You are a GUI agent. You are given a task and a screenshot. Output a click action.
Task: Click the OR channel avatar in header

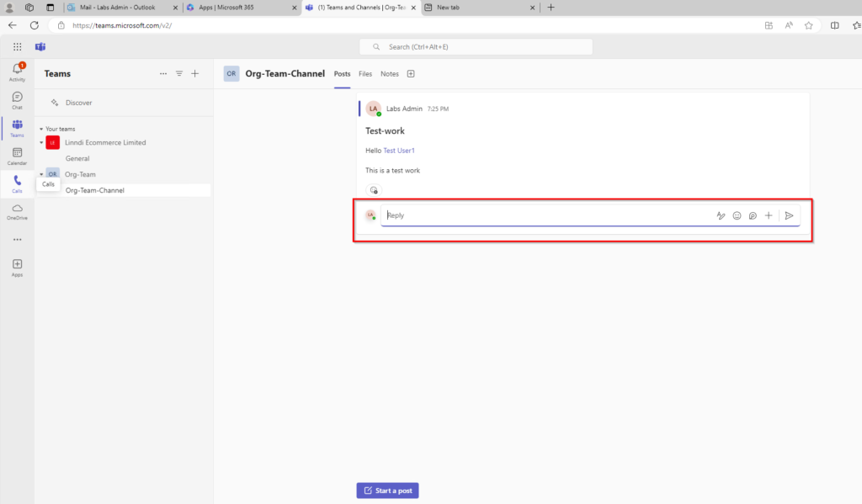point(231,74)
